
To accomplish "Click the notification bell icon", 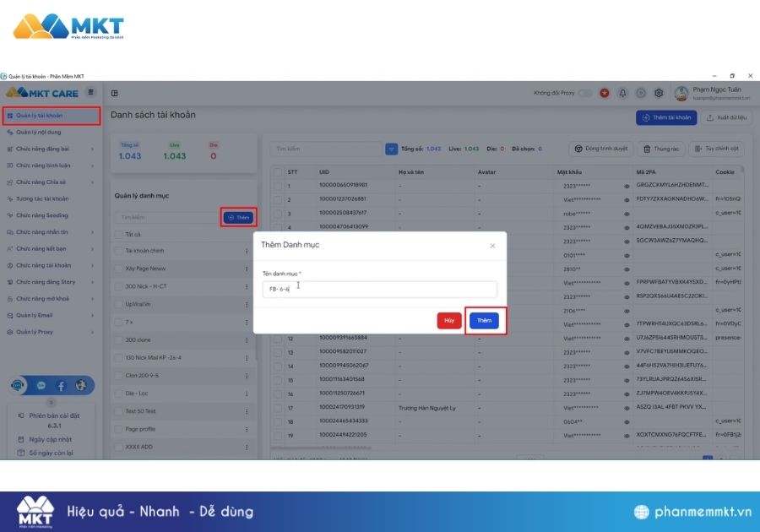I will 623,93.
